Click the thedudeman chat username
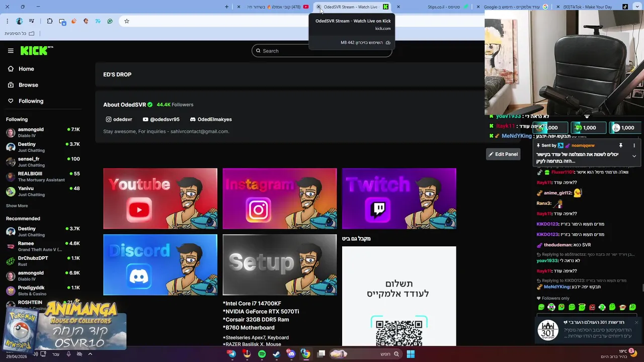 557,245
